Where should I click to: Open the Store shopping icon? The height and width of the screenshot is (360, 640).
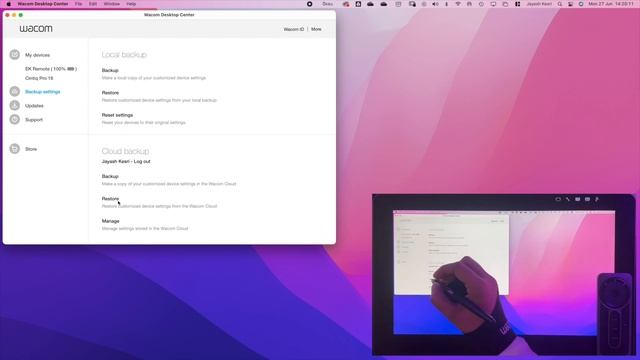[x=15, y=149]
